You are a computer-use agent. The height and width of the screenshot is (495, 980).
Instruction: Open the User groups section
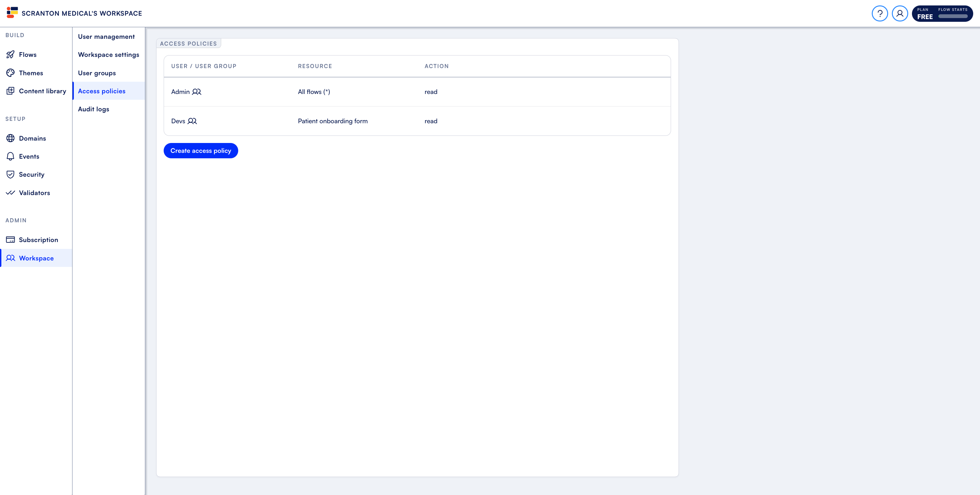(x=97, y=73)
